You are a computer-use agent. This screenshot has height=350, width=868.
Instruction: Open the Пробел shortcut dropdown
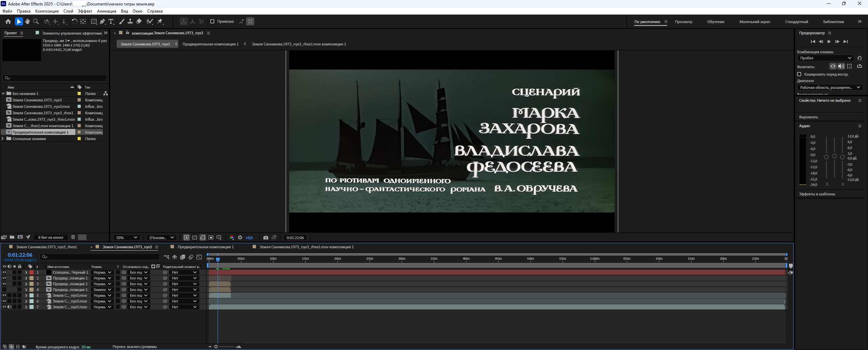point(825,58)
